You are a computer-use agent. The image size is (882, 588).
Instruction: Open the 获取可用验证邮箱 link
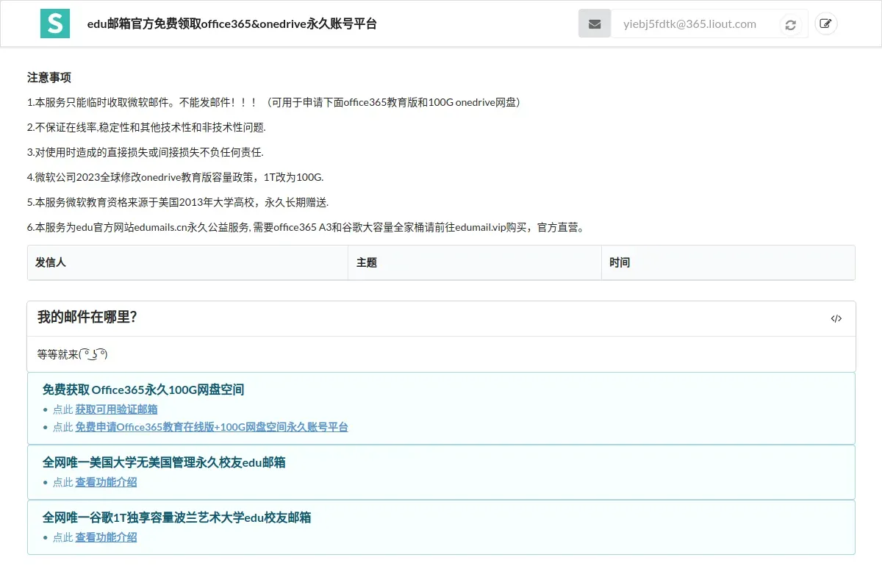(x=116, y=409)
